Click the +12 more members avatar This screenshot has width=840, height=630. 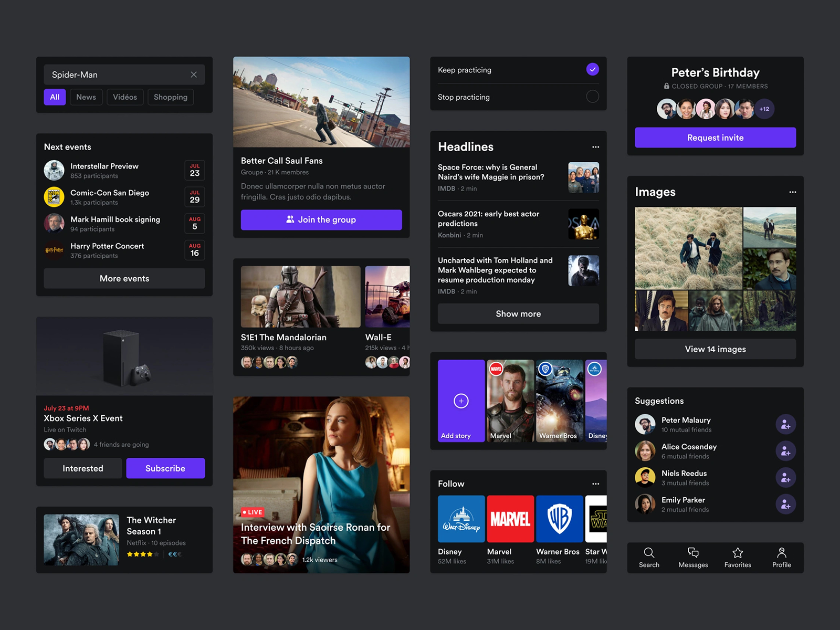764,109
